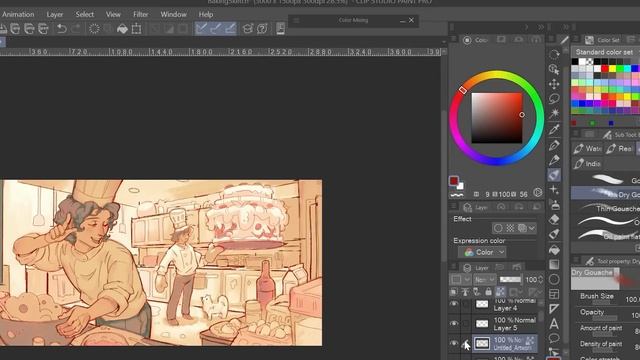This screenshot has width=640, height=360.
Task: Open the layer blending mode dropdown
Action: click(484, 280)
